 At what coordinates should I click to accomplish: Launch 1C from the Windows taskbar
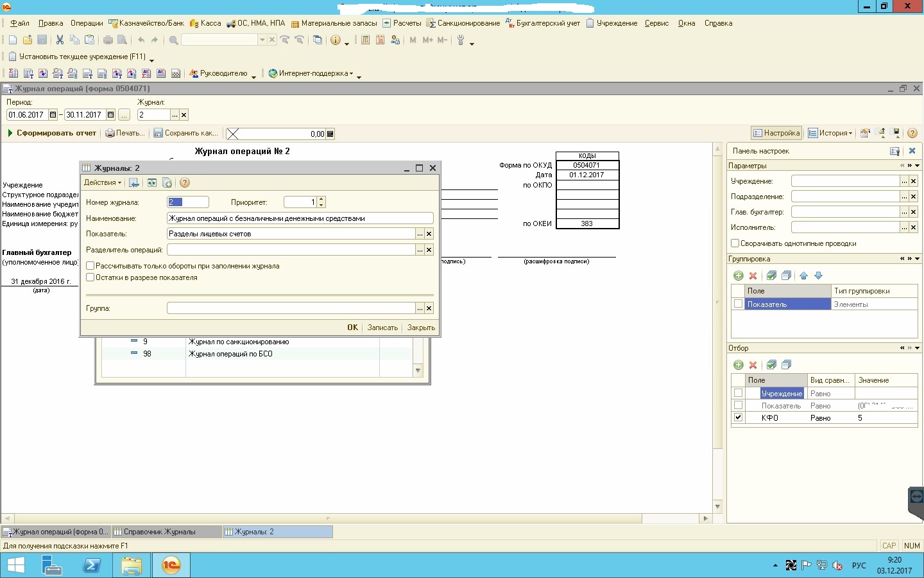171,565
